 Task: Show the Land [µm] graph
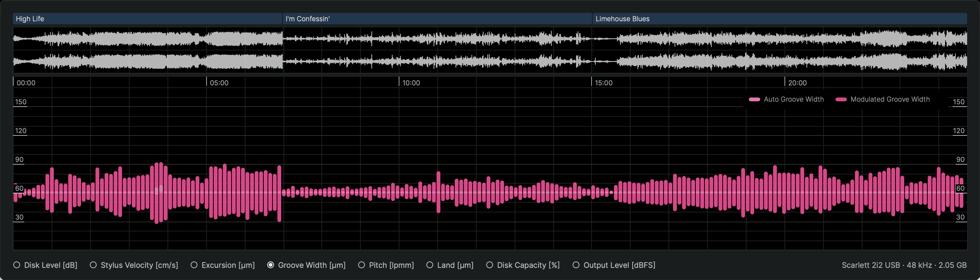pos(429,265)
